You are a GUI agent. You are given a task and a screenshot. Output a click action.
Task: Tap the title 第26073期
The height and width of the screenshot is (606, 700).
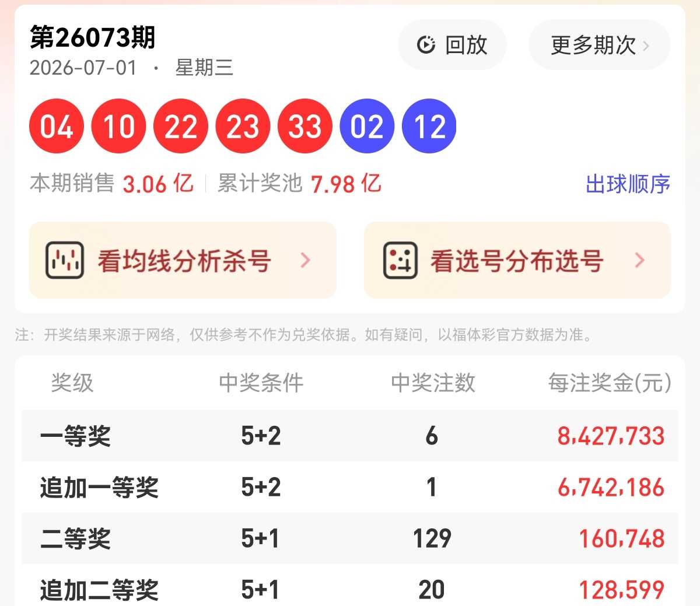pyautogui.click(x=93, y=37)
